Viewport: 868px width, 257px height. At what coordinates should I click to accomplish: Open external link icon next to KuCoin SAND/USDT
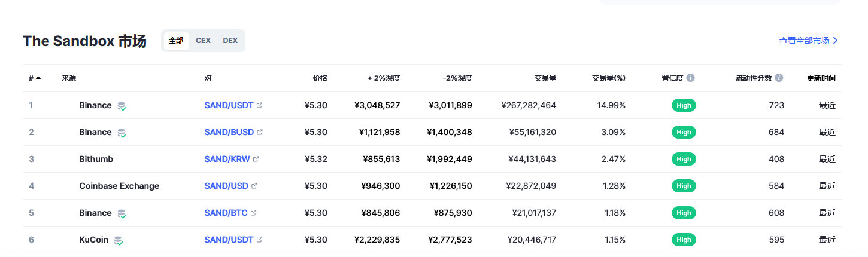[259, 240]
